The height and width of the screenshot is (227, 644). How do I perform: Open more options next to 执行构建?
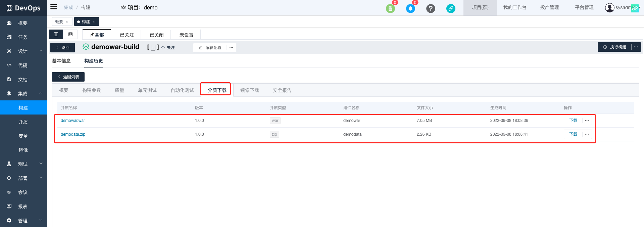tap(636, 47)
